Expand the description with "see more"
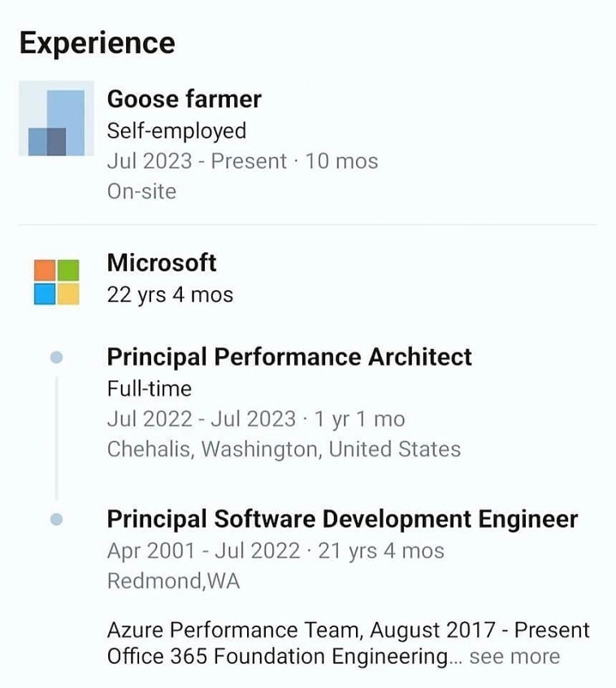The height and width of the screenshot is (688, 616). coord(514,656)
